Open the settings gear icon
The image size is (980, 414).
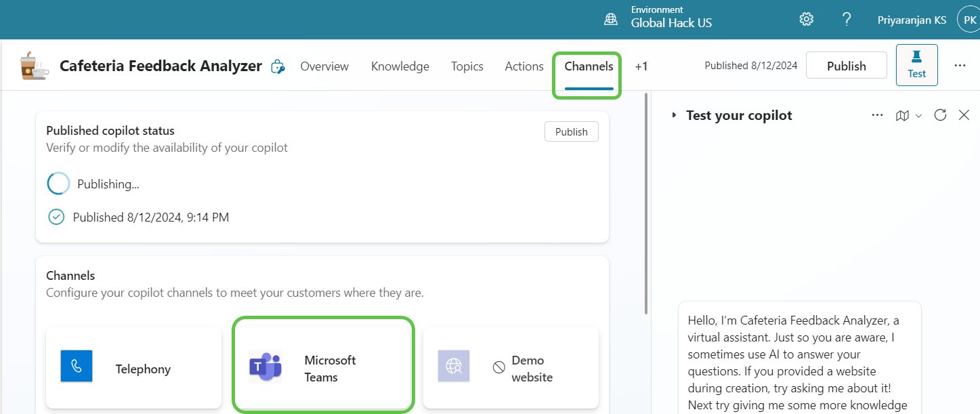806,20
